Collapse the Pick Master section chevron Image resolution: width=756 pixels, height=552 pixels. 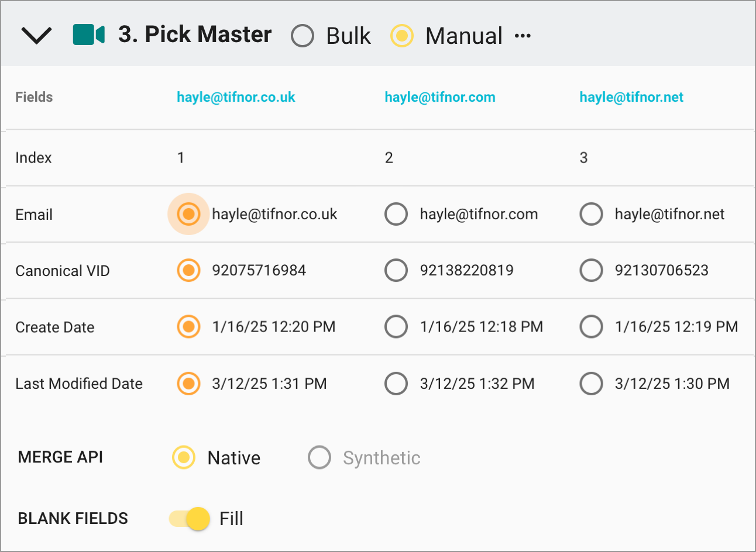(x=36, y=36)
